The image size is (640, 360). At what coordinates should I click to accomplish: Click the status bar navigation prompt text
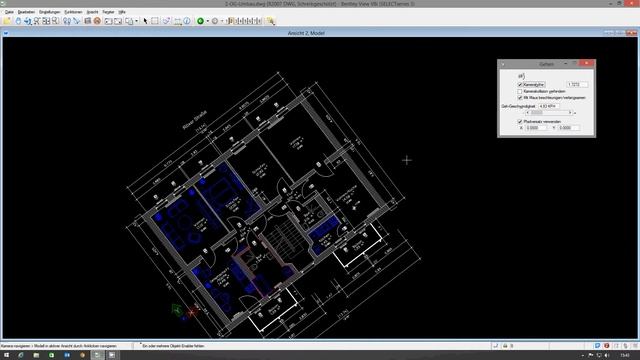click(58, 346)
